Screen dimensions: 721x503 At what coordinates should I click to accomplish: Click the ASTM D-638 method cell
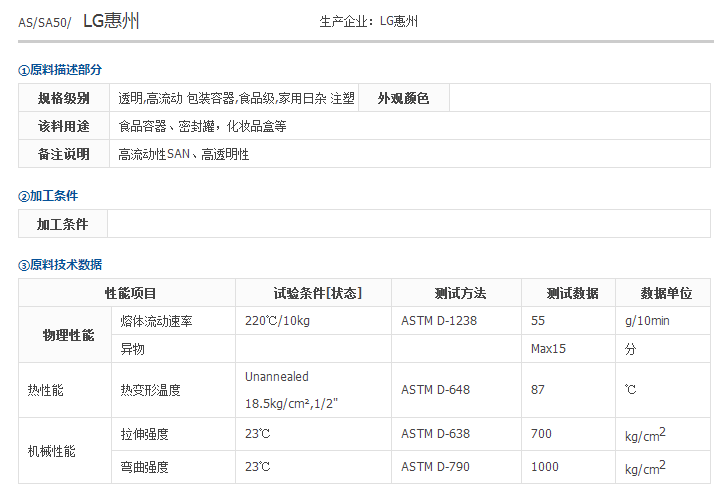tap(457, 434)
